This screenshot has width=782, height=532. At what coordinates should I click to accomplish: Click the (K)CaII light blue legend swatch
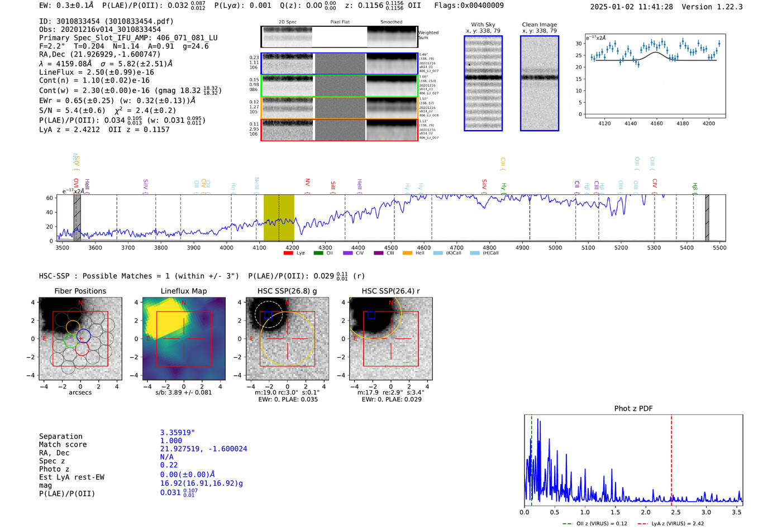[x=438, y=253]
